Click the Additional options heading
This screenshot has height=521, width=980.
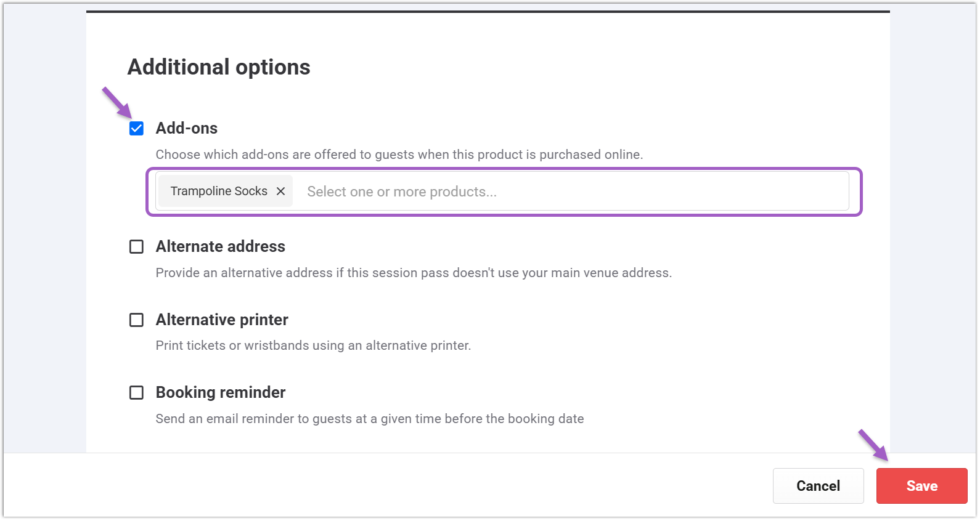[x=219, y=67]
